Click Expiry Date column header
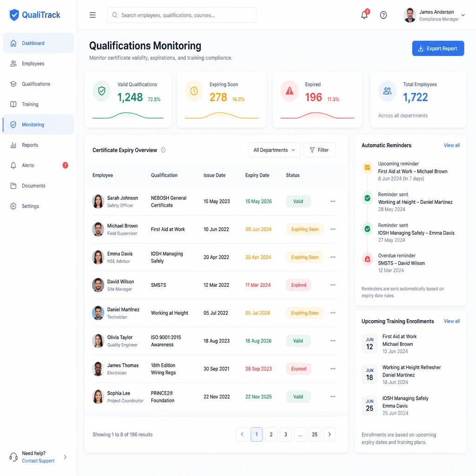This screenshot has width=476, height=476. coord(257,175)
